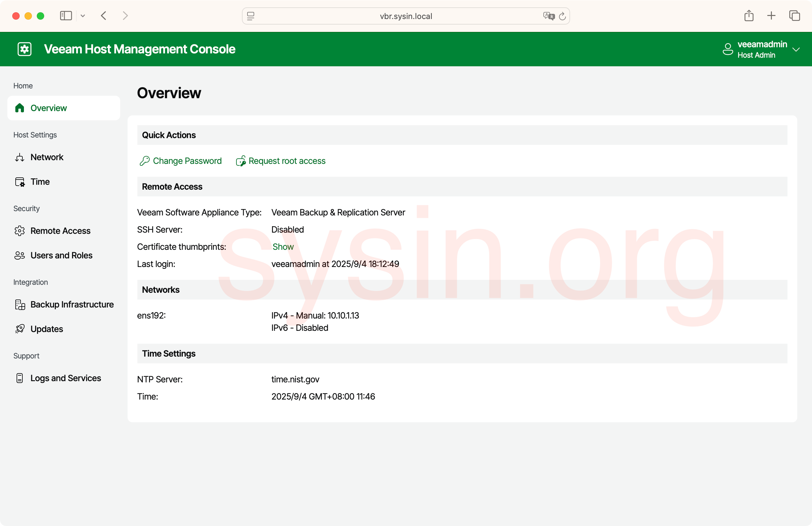The width and height of the screenshot is (812, 526).
Task: Go to Users and Roles
Action: point(61,255)
